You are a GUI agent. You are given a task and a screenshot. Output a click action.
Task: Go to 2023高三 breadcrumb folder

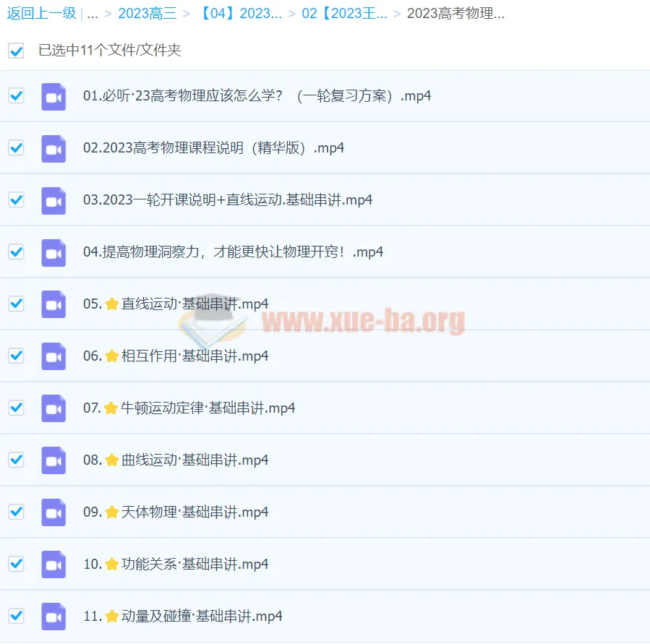coord(147,14)
